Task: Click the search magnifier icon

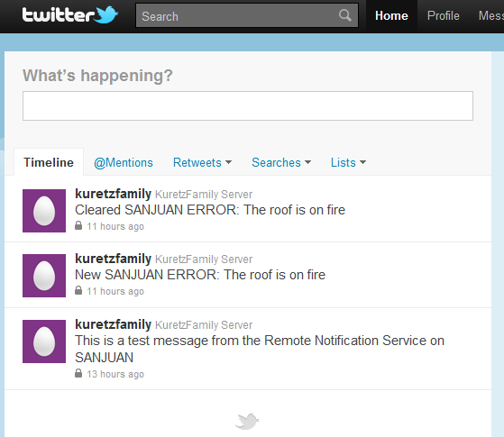Action: tap(345, 15)
